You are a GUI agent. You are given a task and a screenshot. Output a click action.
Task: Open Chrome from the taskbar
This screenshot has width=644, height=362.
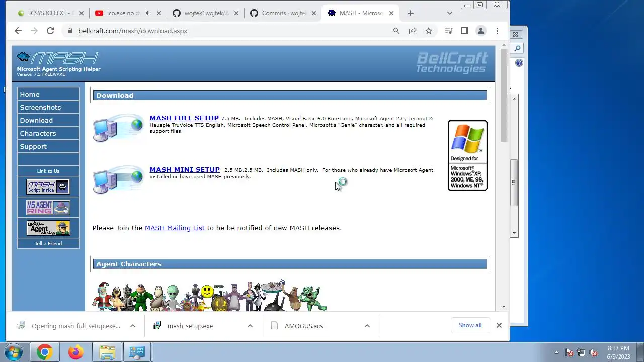coord(44,352)
